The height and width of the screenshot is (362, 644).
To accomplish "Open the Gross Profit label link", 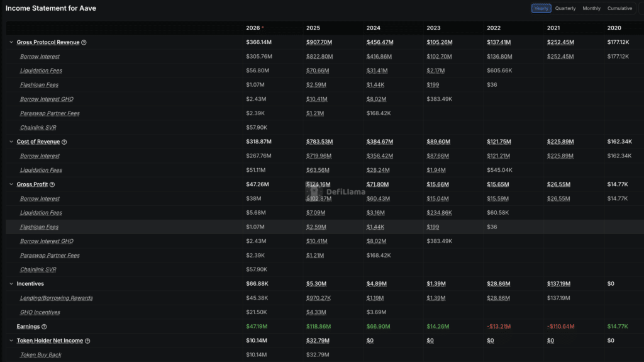I will pyautogui.click(x=32, y=184).
